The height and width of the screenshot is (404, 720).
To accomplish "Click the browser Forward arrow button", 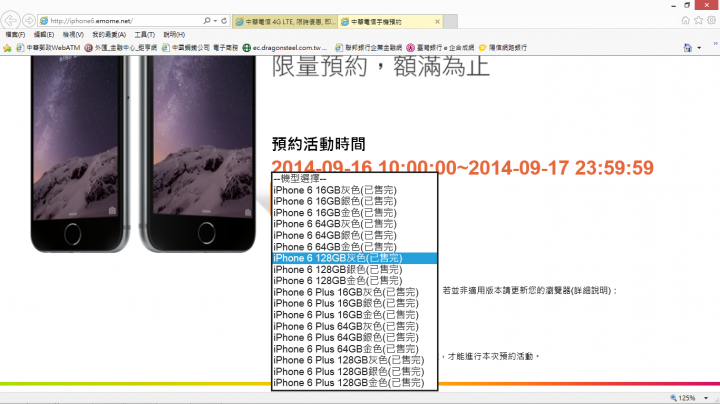I will 28,21.
